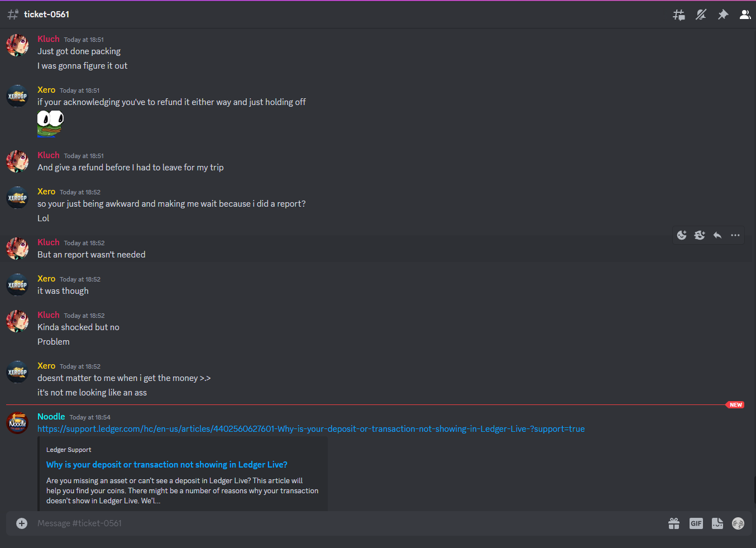Viewport: 756px width, 548px height.
Task: Add reaction to Kluch's message
Action: 682,235
